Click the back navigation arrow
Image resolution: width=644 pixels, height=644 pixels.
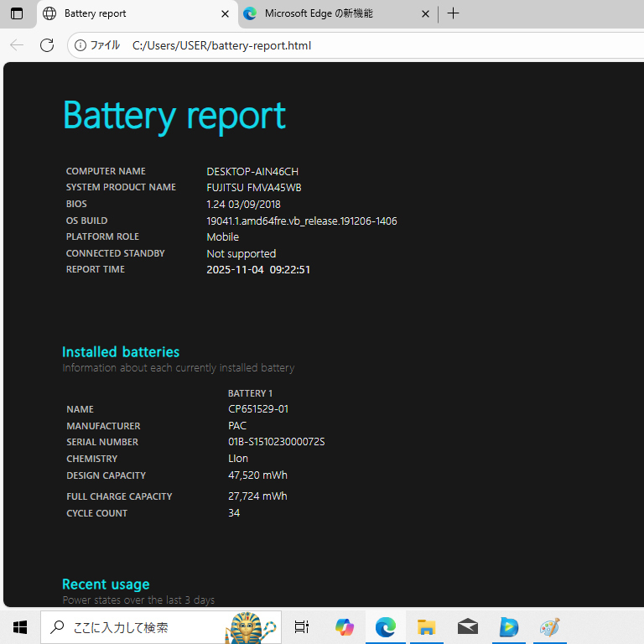click(17, 45)
